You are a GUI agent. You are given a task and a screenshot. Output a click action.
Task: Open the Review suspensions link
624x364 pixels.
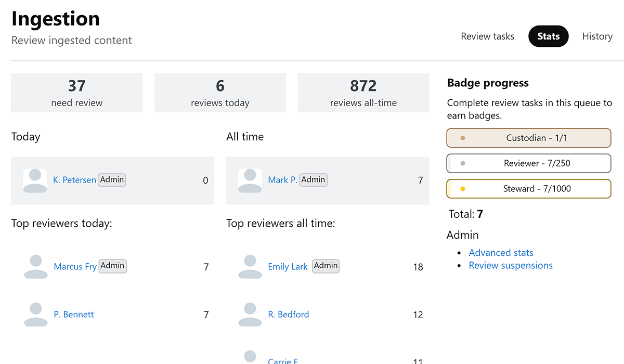pos(510,265)
